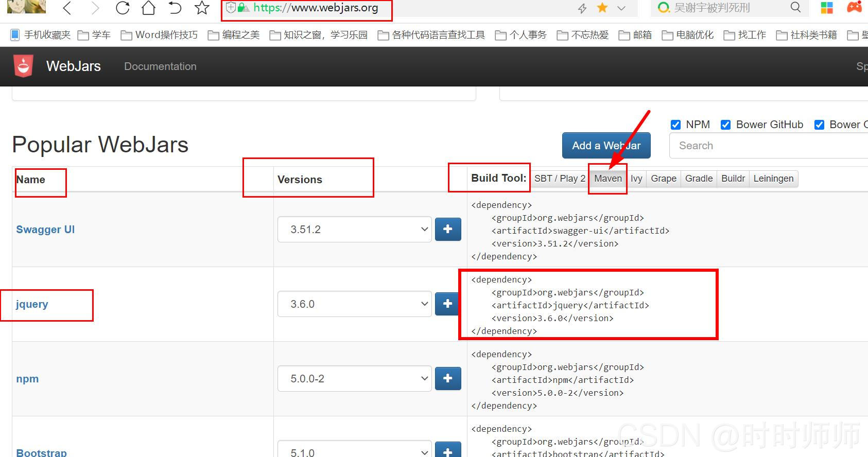Open jquery version 3.6.0 dropdown

click(354, 304)
